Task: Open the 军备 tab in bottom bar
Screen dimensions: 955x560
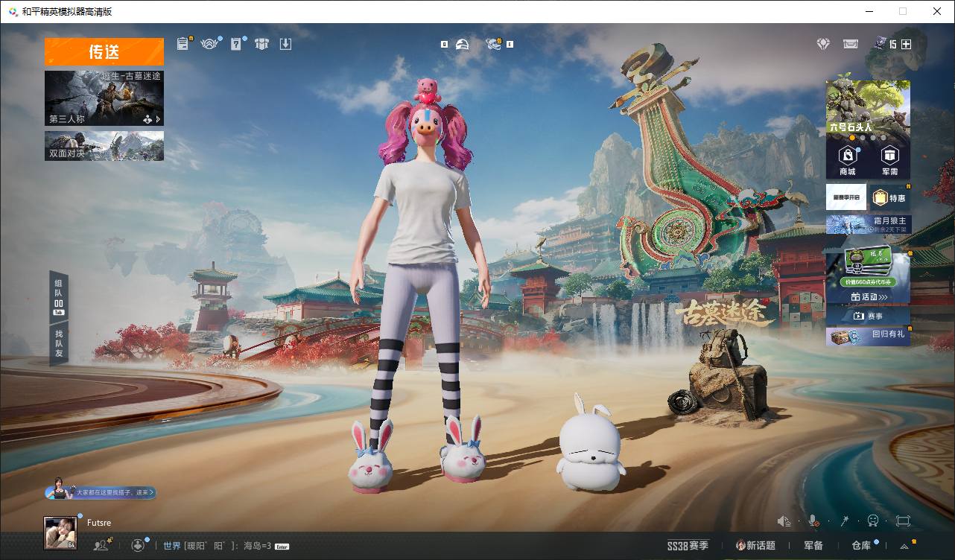Action: pyautogui.click(x=813, y=546)
